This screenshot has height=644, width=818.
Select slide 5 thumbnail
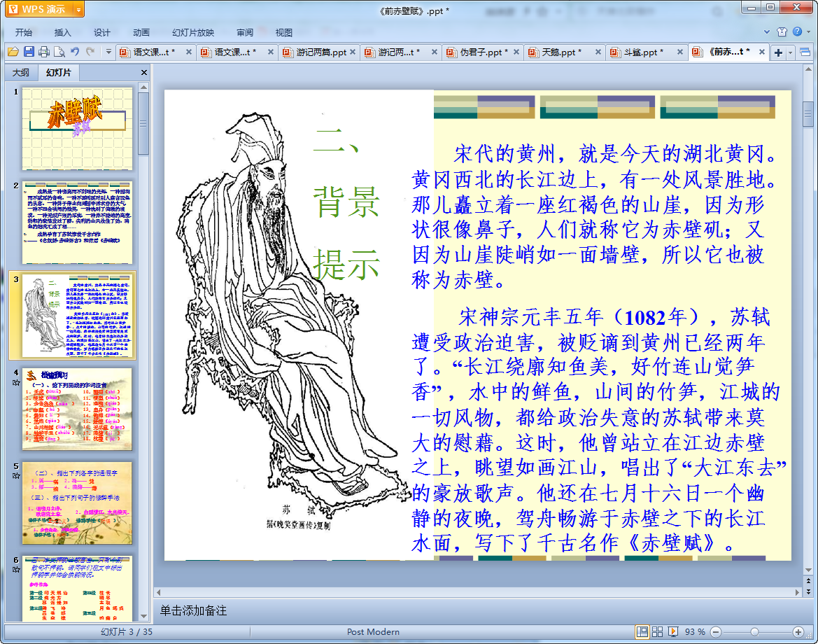click(77, 503)
